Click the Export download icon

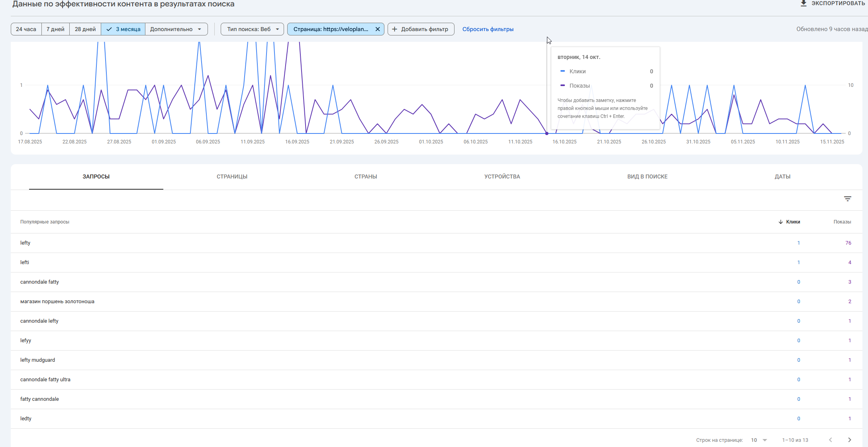[x=803, y=3]
